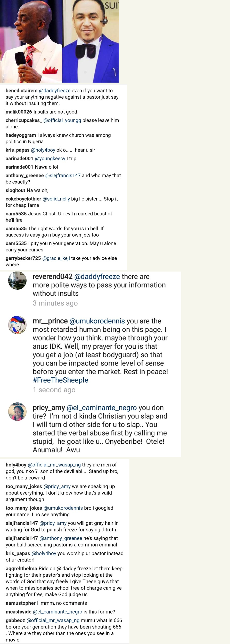The image size is (230, 644).
Task: Click reverend042's profile avatar
Action: pos(17,281)
